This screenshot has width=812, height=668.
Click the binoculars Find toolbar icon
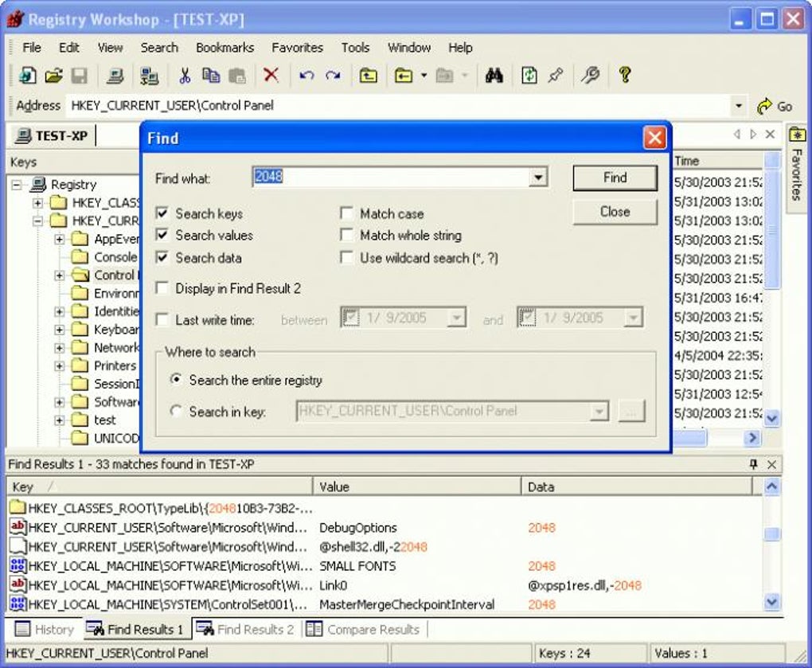click(494, 76)
